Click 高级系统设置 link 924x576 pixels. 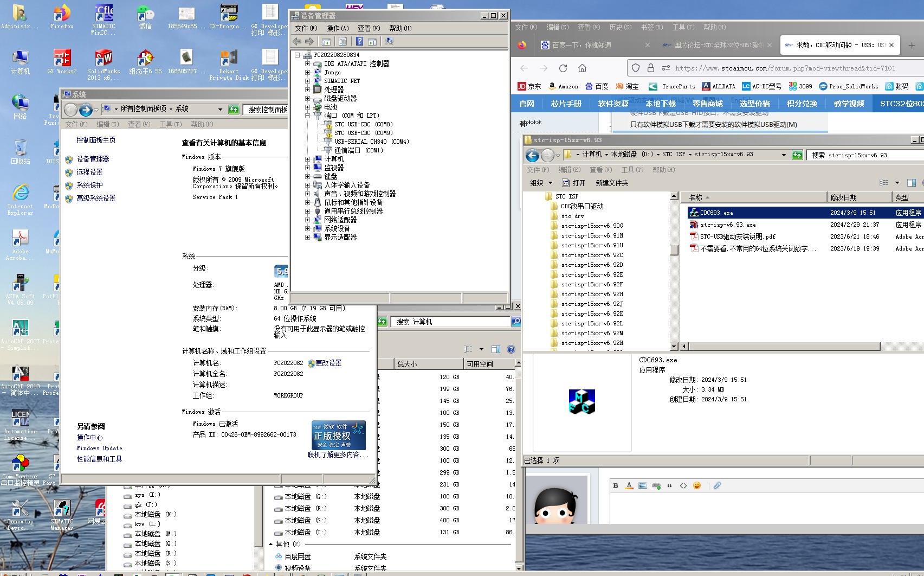[96, 198]
